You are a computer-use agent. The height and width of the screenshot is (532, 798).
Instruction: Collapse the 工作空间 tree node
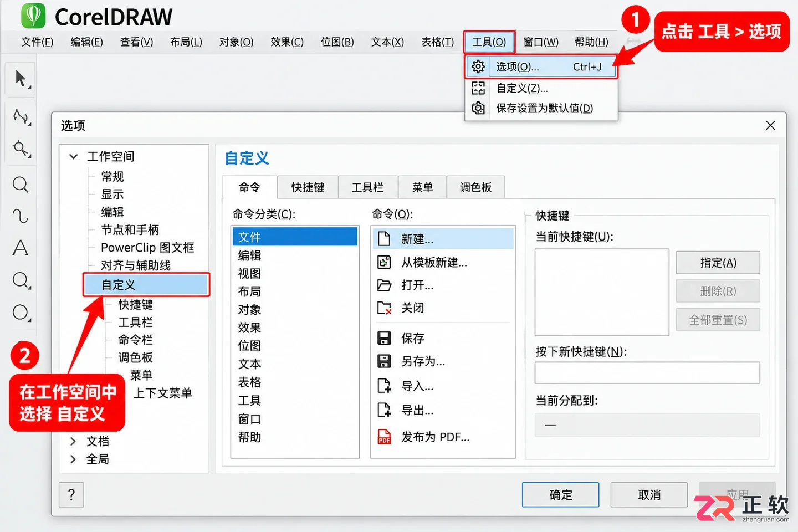coord(73,157)
